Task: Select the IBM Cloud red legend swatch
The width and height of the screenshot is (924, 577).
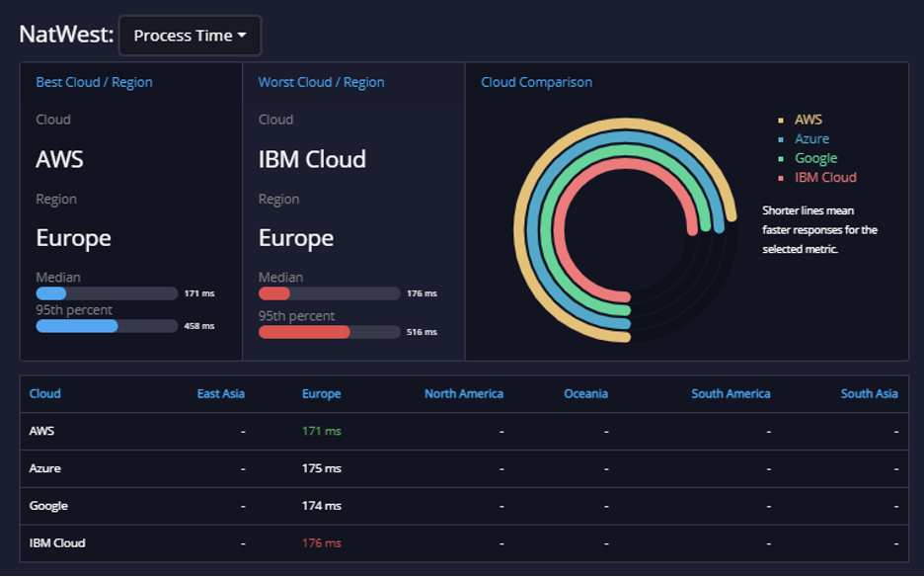Action: click(781, 178)
